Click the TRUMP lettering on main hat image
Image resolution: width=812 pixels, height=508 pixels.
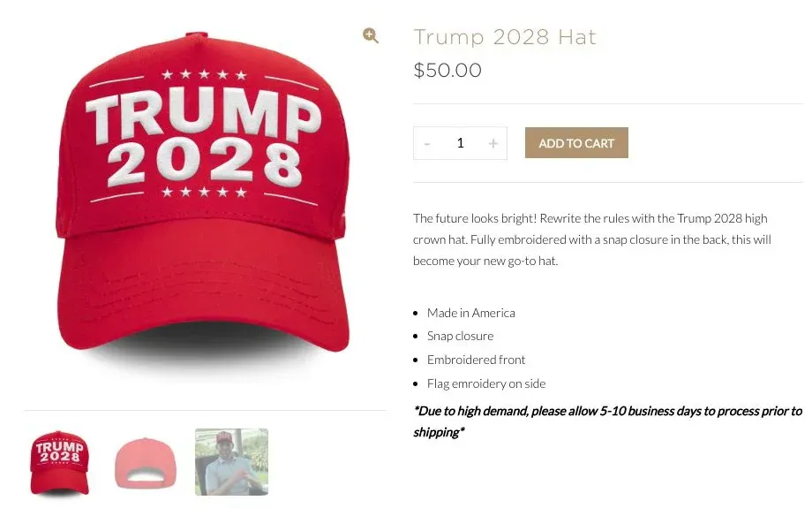tap(204, 115)
